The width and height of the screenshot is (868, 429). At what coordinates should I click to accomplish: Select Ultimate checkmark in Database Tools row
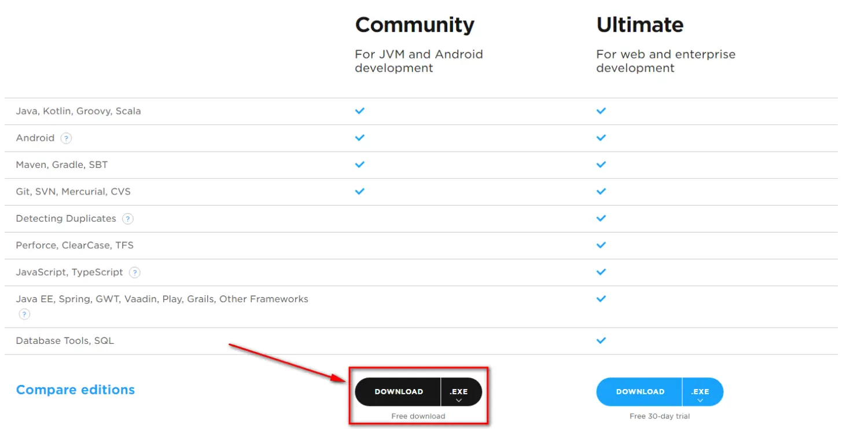[x=601, y=340]
